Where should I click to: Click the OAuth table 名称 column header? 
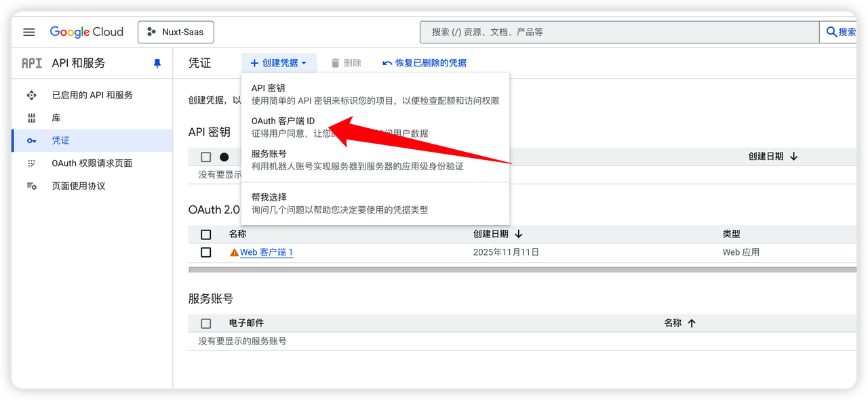(237, 234)
